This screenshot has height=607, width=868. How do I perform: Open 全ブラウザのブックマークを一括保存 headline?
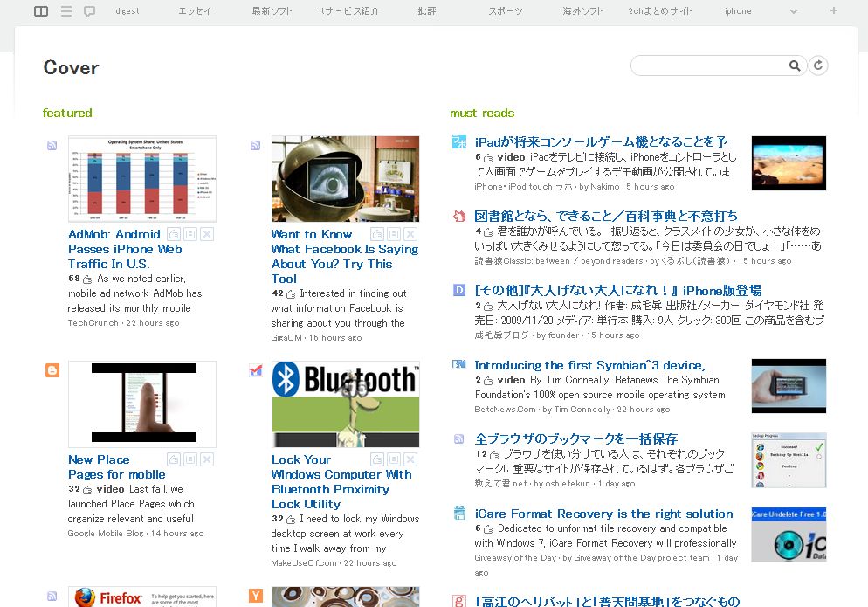pyautogui.click(x=575, y=439)
